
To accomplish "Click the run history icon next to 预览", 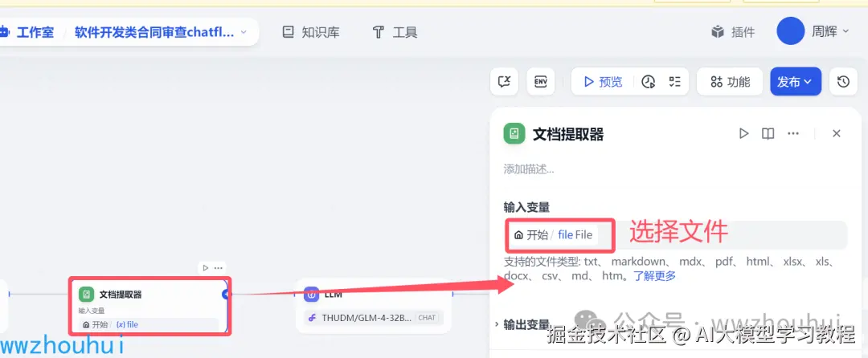I will coord(649,82).
